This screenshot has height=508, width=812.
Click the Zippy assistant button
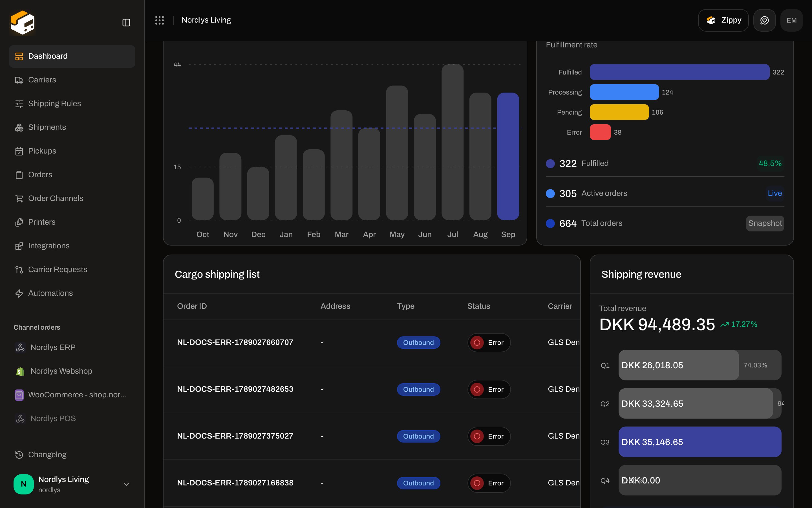coord(723,20)
